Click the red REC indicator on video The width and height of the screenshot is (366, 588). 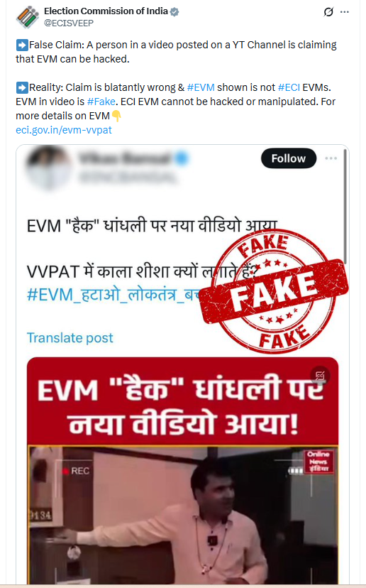coord(76,471)
